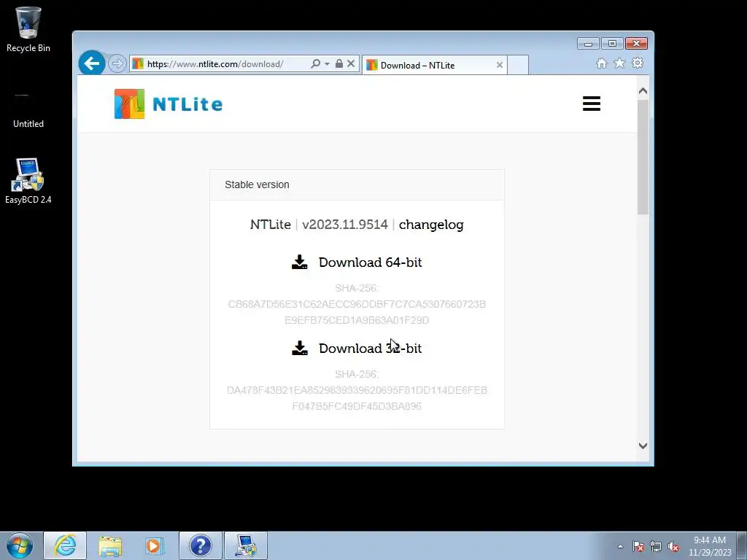
Task: Open Windows Explorer from the taskbar
Action: click(x=110, y=545)
